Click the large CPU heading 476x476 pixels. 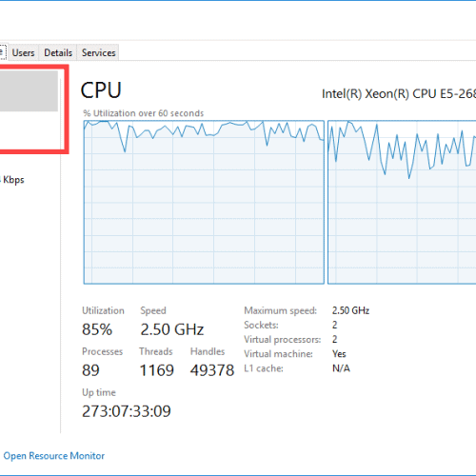pyautogui.click(x=101, y=90)
